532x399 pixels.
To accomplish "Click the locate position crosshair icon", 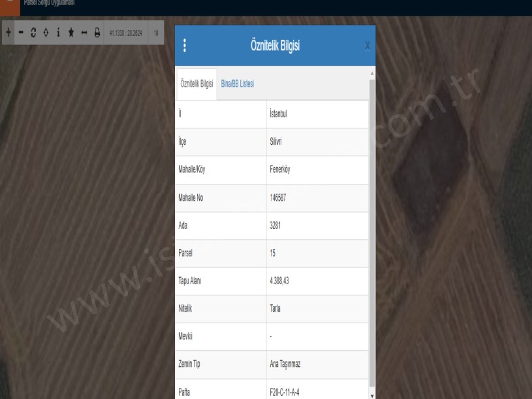I will [46, 33].
